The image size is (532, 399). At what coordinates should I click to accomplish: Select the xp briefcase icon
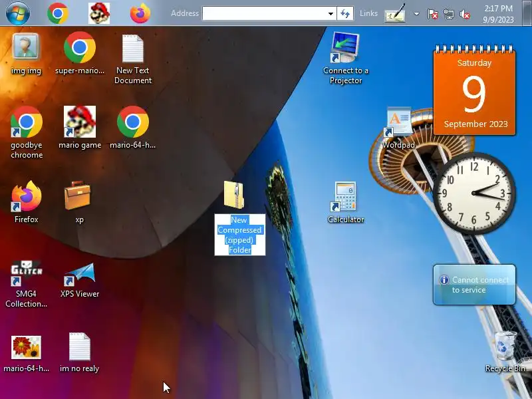(x=79, y=202)
